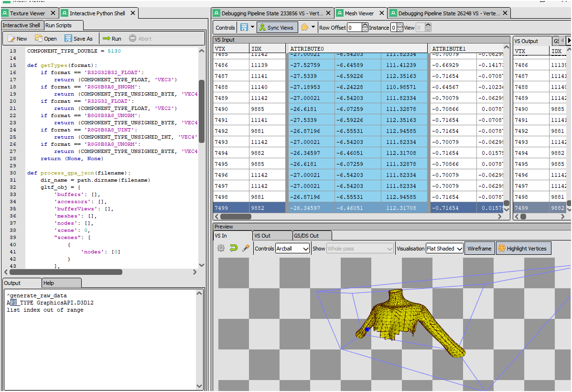Viewport: 572px width, 392px height.
Task: Toggle Sync Views button
Action: 277,27
